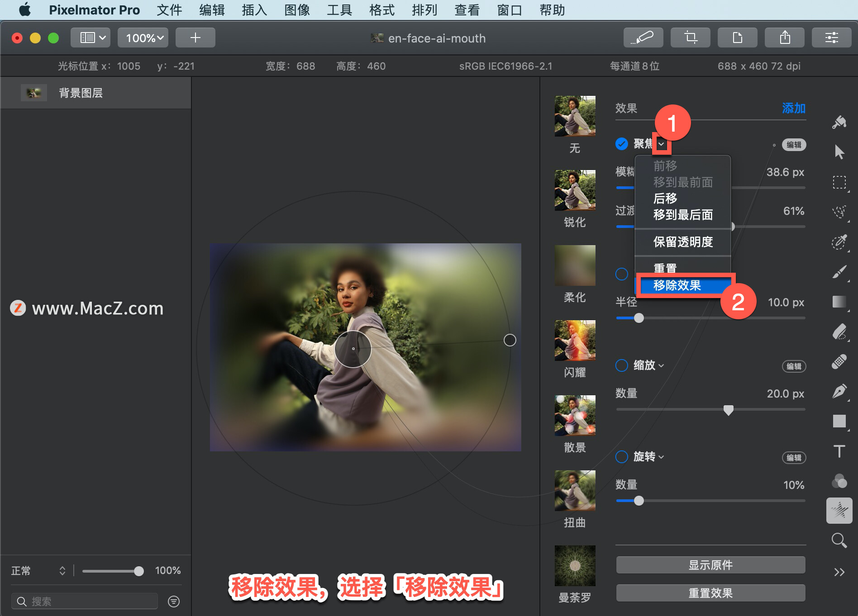Open the layer filter icon beside search

pos(174,601)
